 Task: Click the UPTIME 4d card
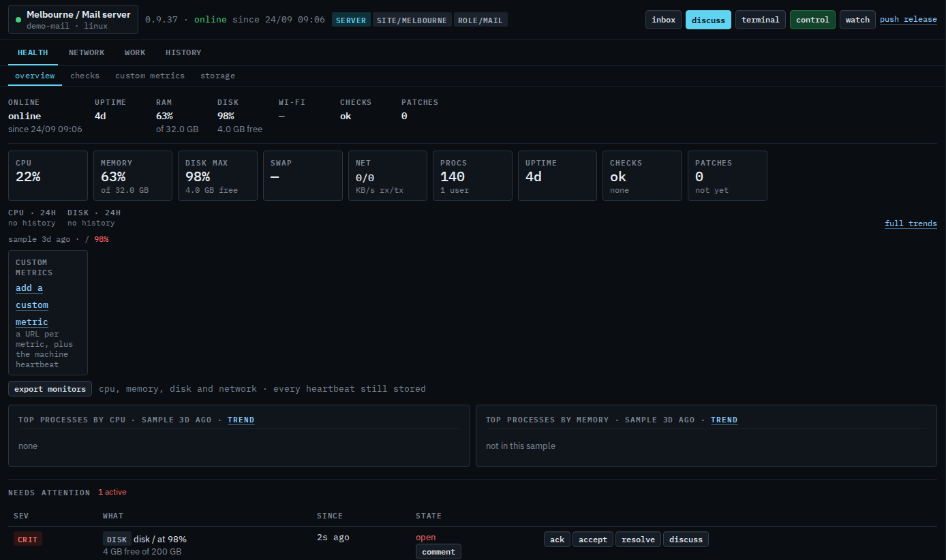(x=558, y=176)
